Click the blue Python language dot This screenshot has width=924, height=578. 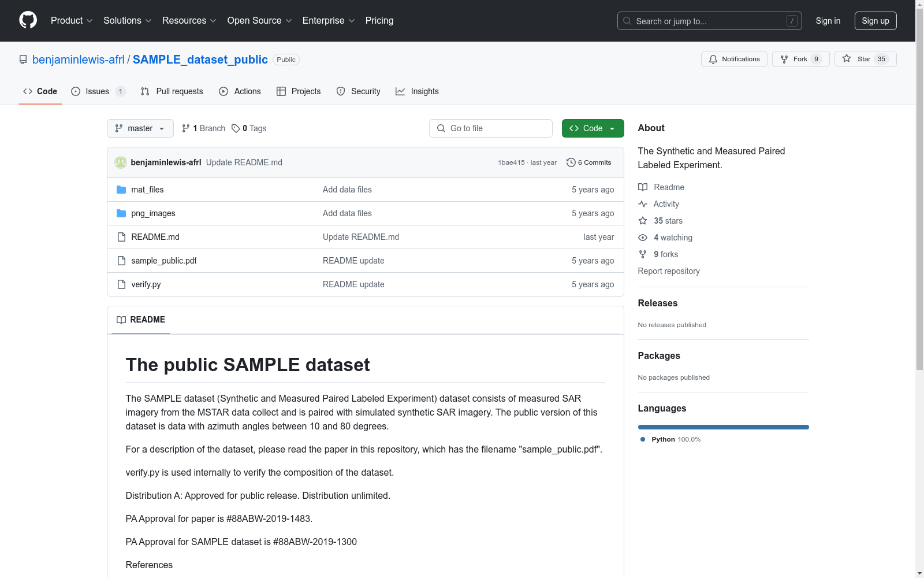[643, 439]
